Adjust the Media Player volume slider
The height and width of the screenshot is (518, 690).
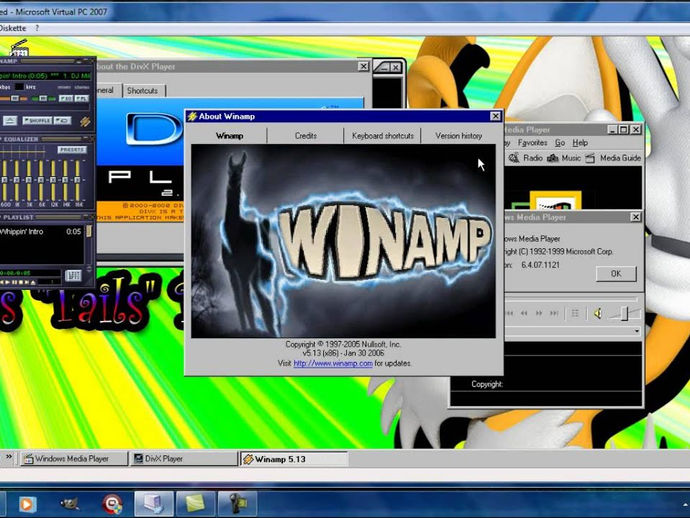[x=624, y=313]
